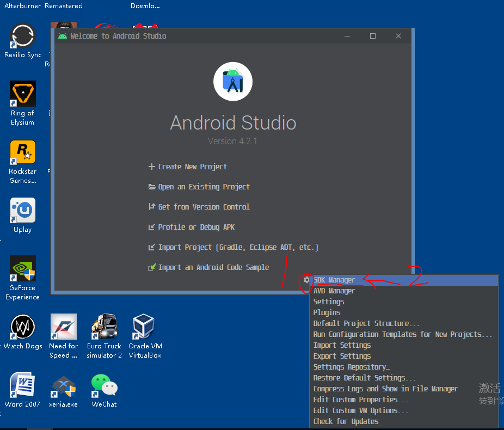Minimize the Welcome to Android Studio window

[347, 36]
